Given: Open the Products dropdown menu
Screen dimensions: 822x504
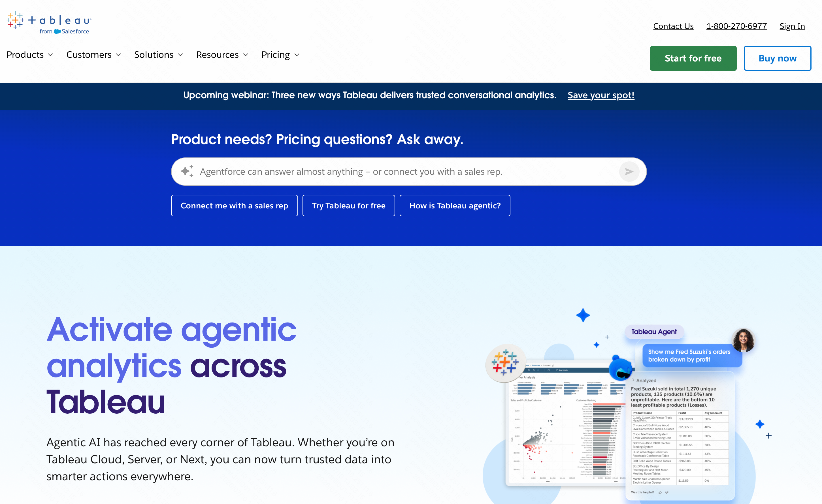Looking at the screenshot, I should [30, 55].
